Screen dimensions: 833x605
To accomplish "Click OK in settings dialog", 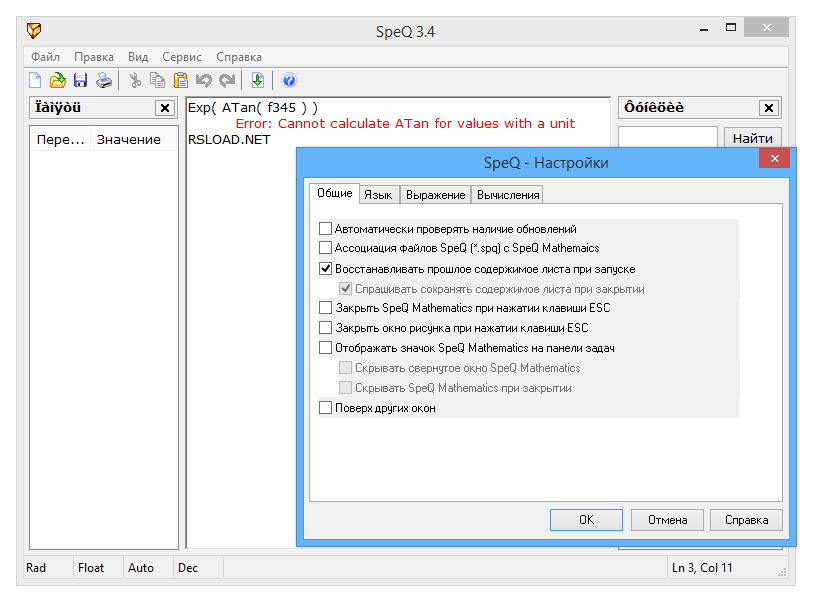I will click(x=586, y=520).
